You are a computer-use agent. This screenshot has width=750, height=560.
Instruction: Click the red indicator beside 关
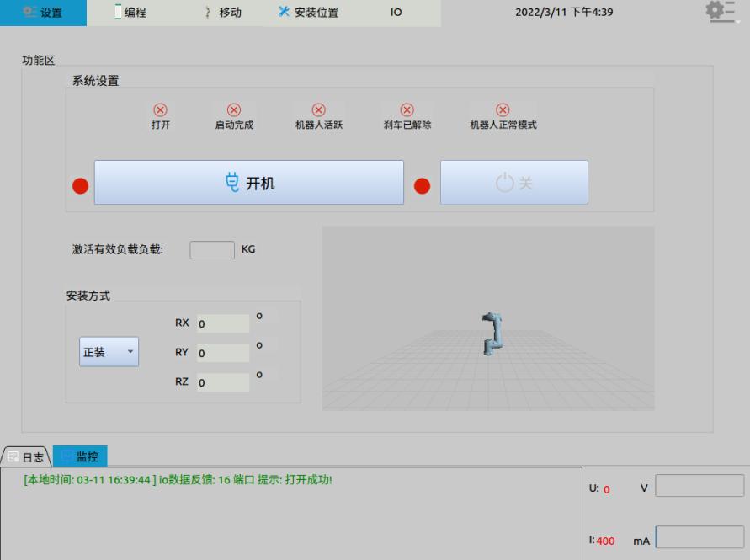click(422, 185)
